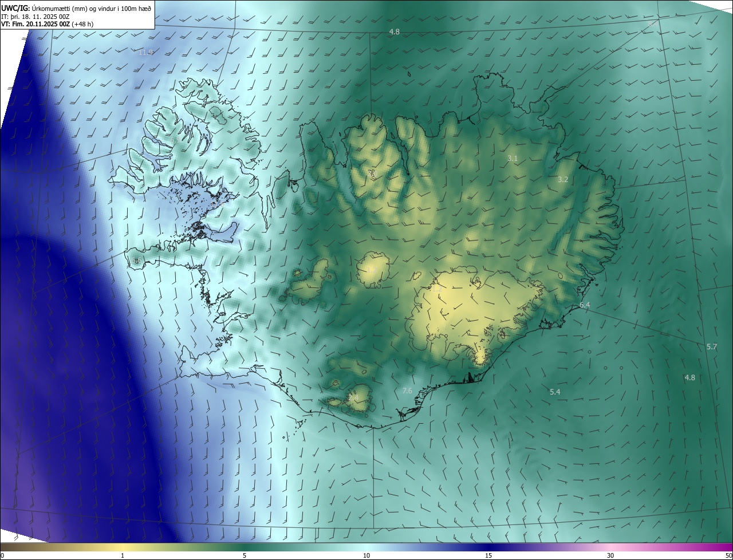This screenshot has height=560, width=733.
Task: Click the 15 tick label on the colorbar
Action: click(x=488, y=555)
